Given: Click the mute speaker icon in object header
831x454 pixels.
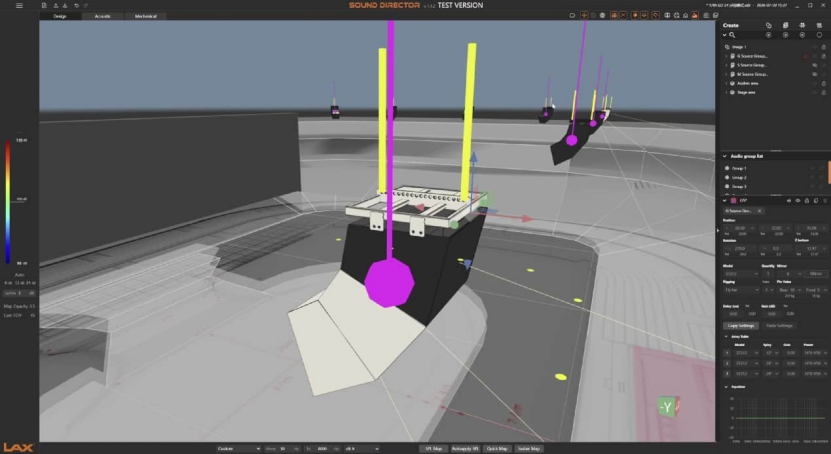Looking at the screenshot, I should pos(789,201).
